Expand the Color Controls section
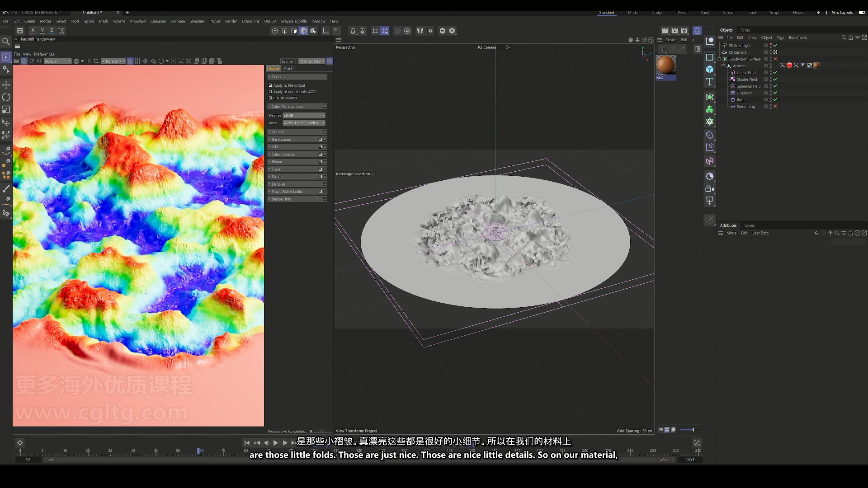This screenshot has height=488, width=868. (x=297, y=155)
